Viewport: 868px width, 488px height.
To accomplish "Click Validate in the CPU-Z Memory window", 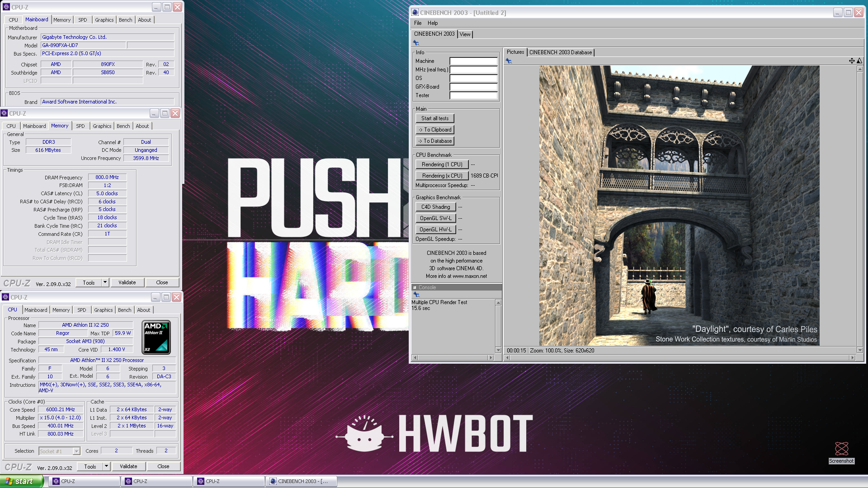I will click(127, 282).
